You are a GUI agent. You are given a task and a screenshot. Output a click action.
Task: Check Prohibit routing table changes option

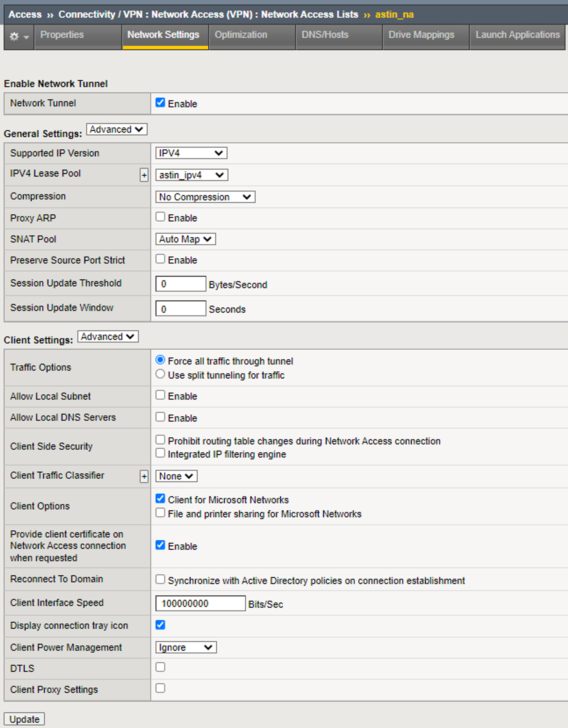(x=160, y=440)
